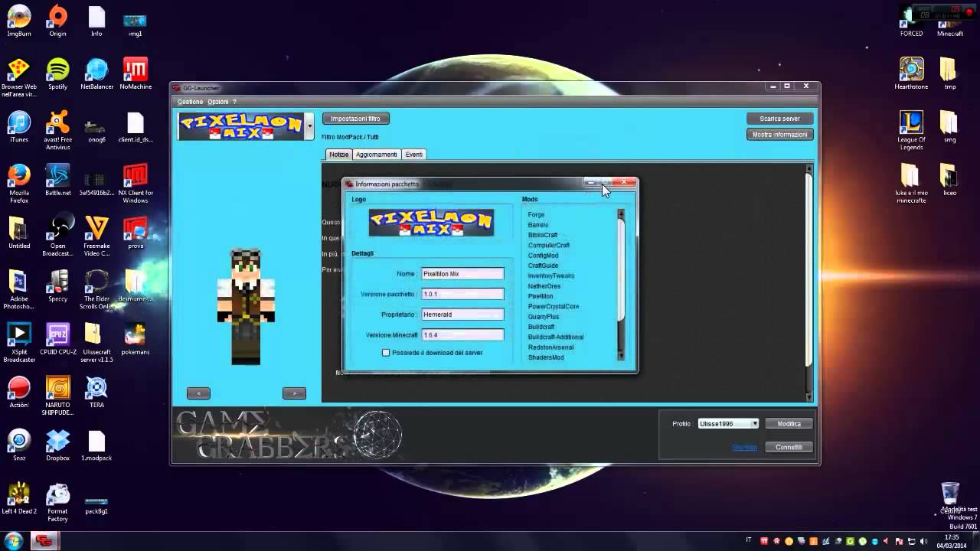This screenshot has height=551, width=980.
Task: Click the next skin arrow button
Action: [294, 393]
